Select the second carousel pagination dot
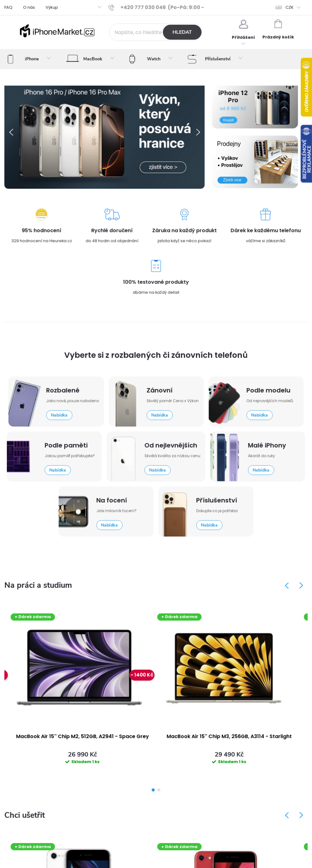Image resolution: width=312 pixels, height=868 pixels. 159,790
